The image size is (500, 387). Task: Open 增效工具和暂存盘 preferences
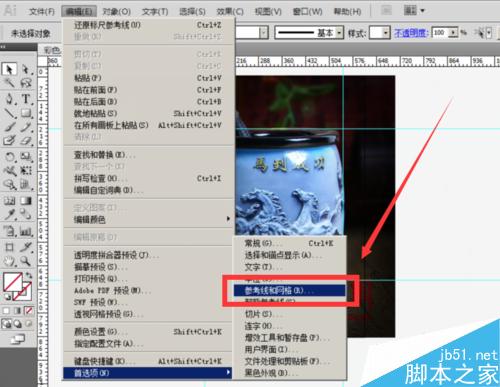pos(289,338)
